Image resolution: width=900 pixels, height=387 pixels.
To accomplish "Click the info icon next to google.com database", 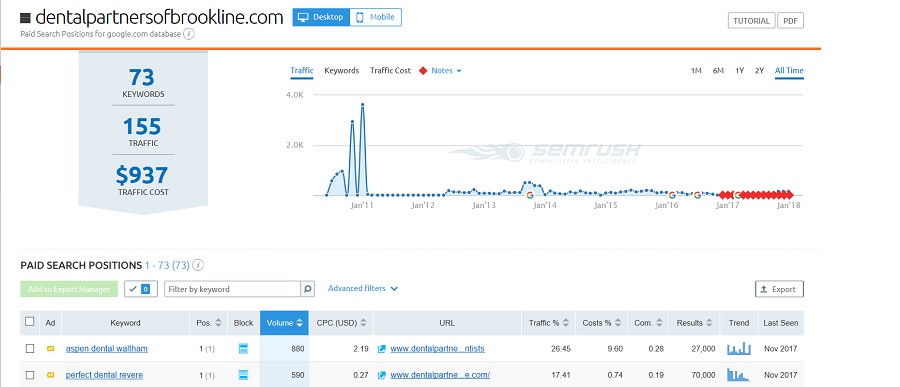I will click(x=189, y=34).
